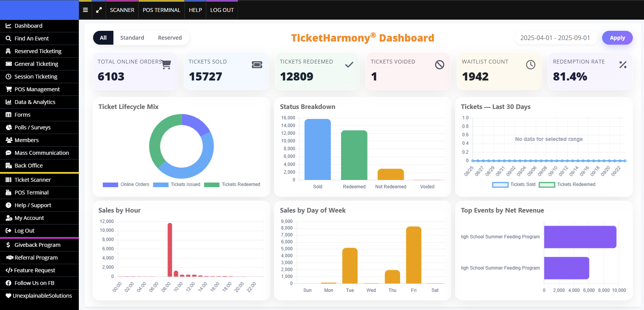Select the All ticket filter
Image resolution: width=644 pixels, height=310 pixels.
103,38
